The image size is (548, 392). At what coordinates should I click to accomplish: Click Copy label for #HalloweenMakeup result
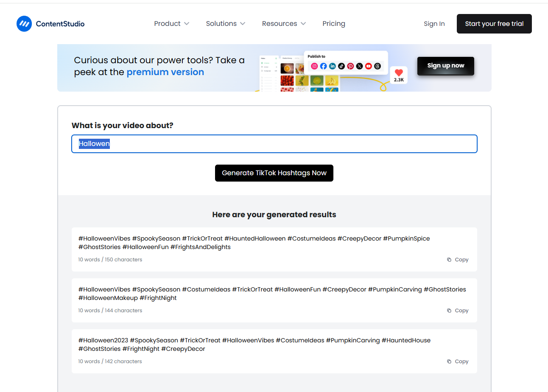pos(461,311)
